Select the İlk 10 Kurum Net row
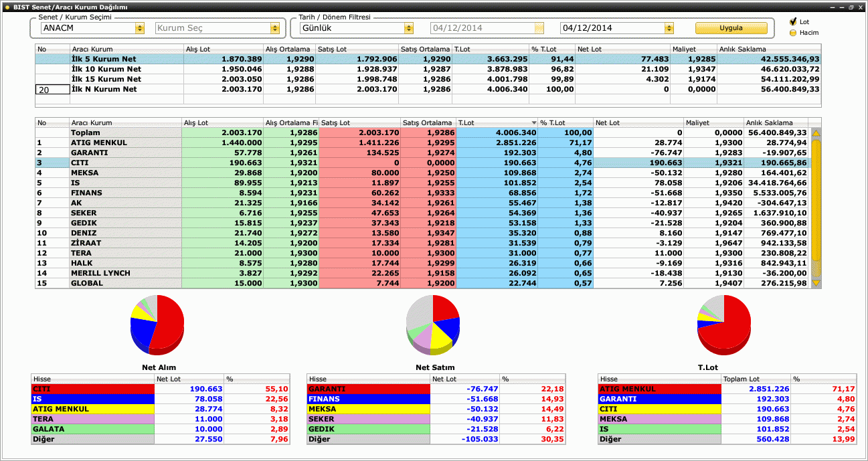 (x=428, y=69)
